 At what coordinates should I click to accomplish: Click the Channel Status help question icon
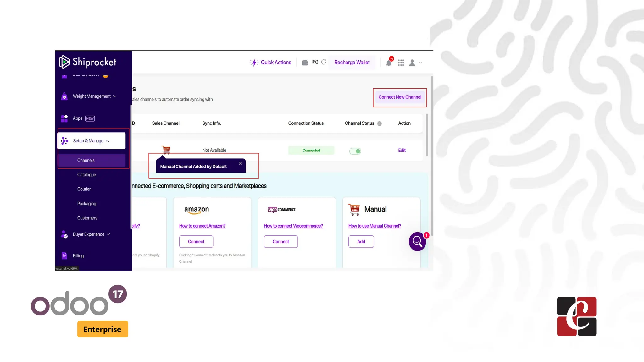coord(380,123)
